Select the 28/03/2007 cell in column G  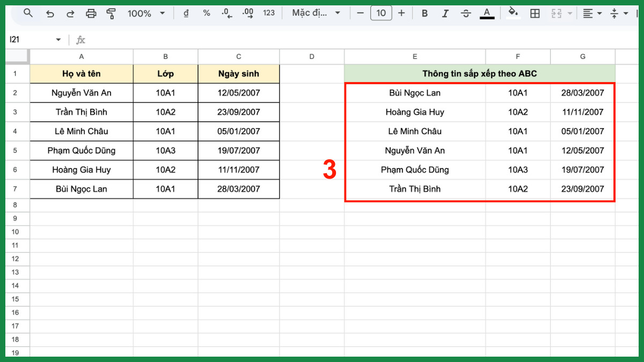582,93
